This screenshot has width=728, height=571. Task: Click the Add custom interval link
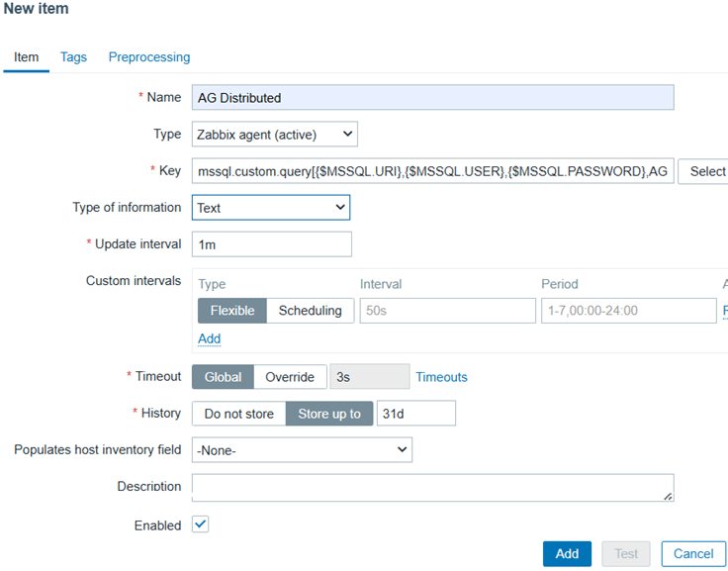point(209,338)
